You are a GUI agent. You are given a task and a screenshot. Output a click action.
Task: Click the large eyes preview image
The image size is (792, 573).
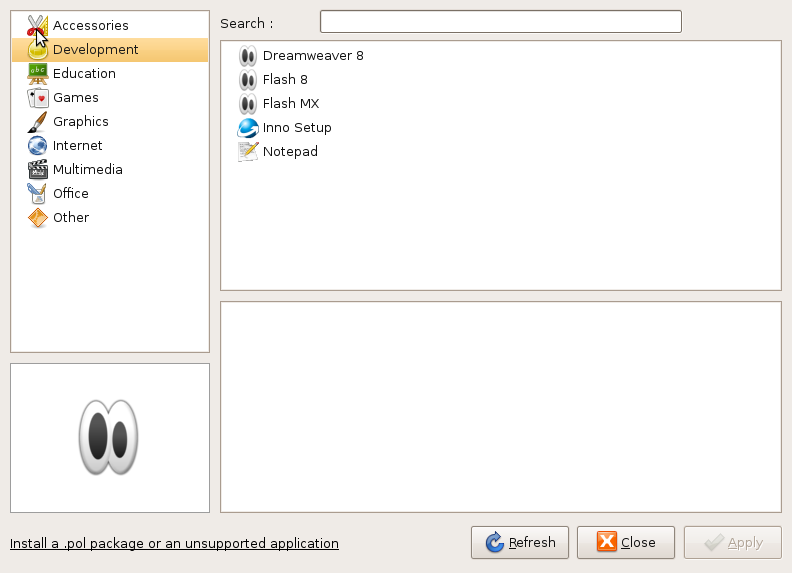tap(109, 438)
